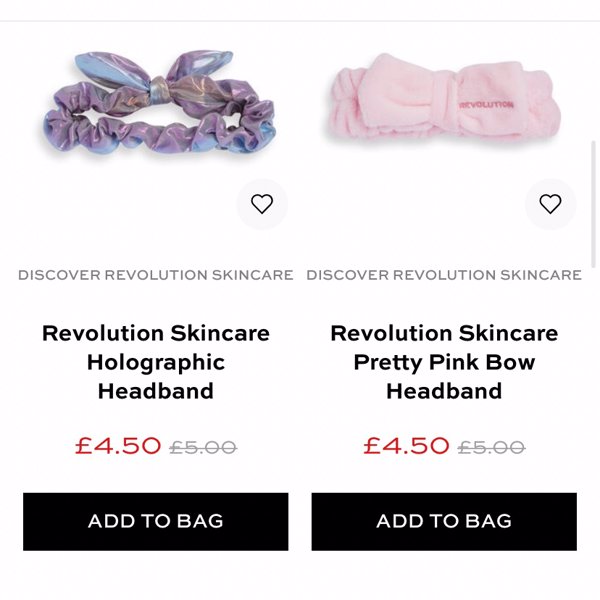Click the REVOLUTION logo on the pink headband

click(x=486, y=105)
